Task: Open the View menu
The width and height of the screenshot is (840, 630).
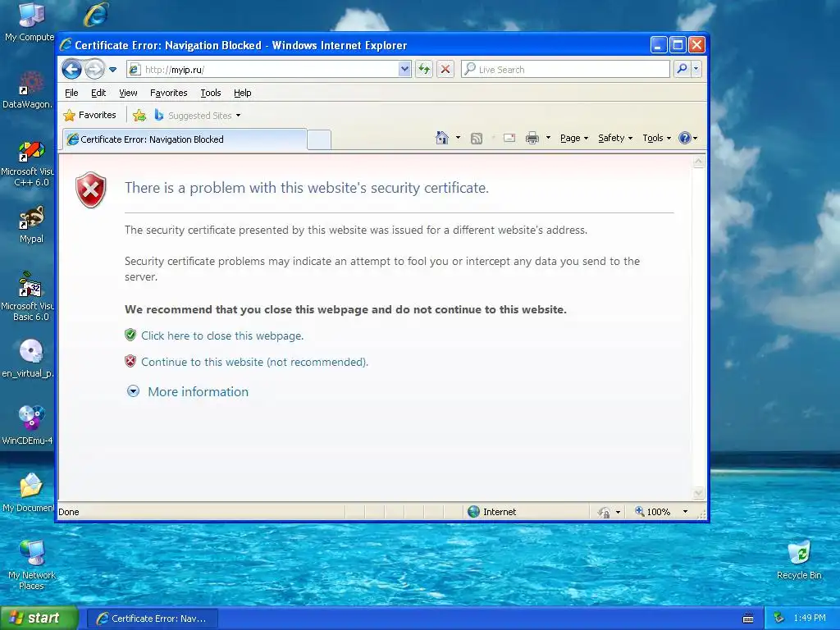Action: (x=128, y=93)
